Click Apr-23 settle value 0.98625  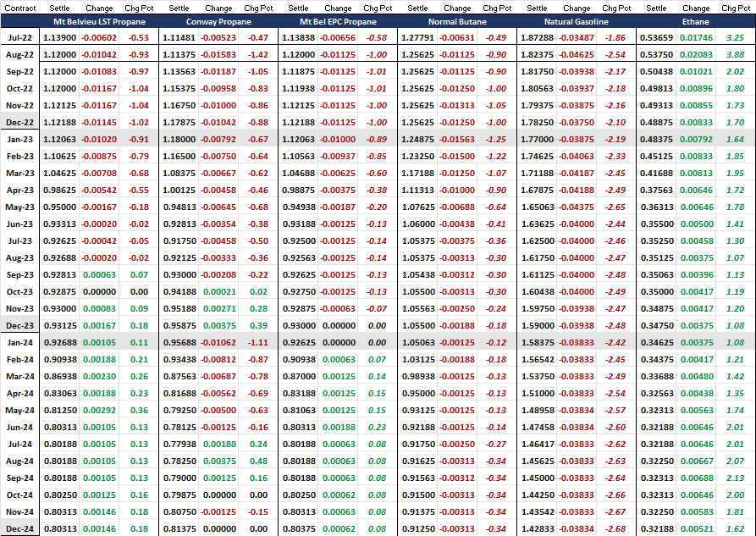click(60, 190)
